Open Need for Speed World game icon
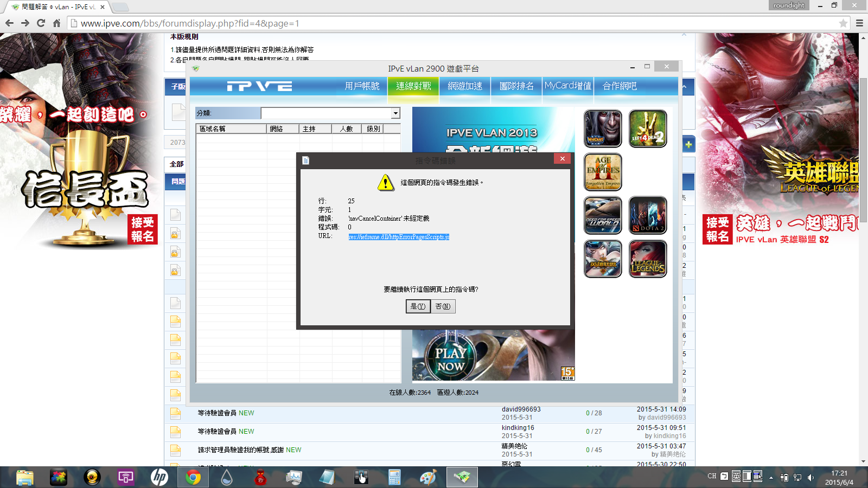868x488 pixels. (x=603, y=215)
